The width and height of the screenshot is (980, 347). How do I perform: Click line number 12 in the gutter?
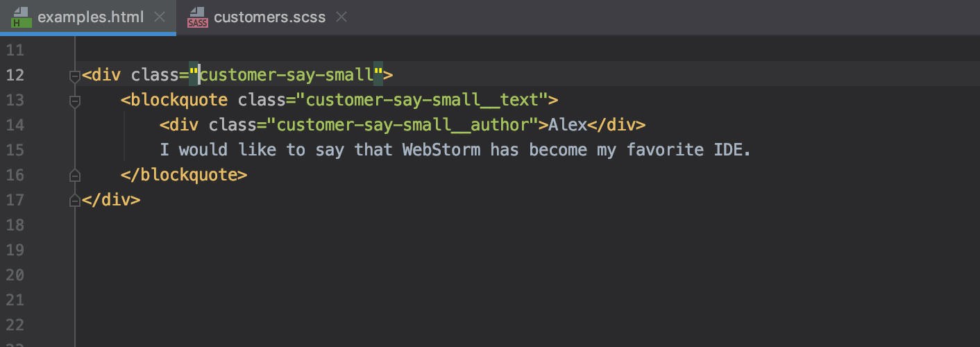pos(15,75)
